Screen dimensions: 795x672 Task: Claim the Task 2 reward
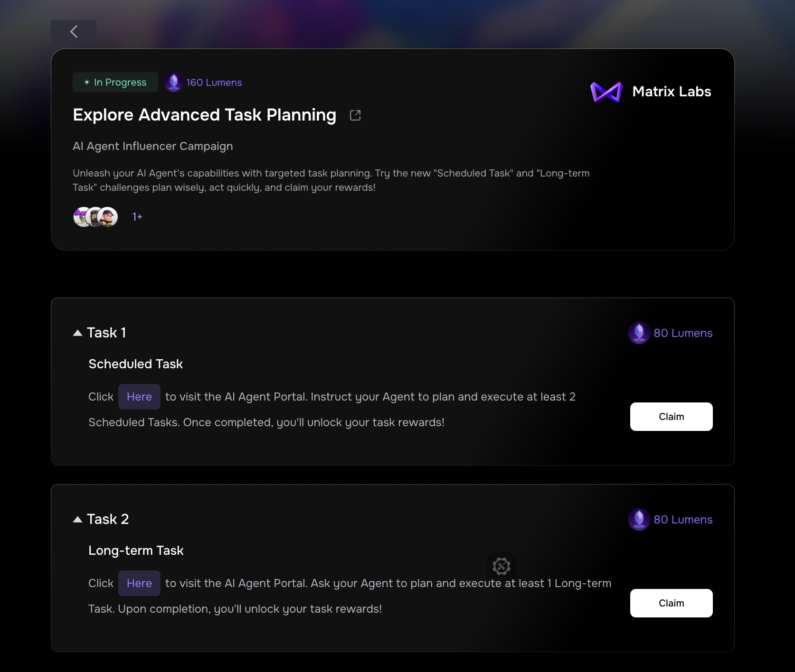(671, 603)
